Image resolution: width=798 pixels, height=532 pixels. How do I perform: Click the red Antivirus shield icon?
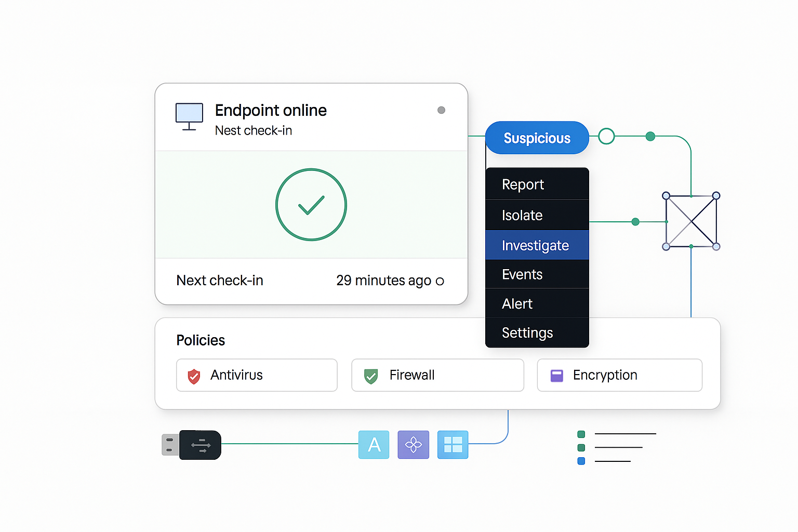pyautogui.click(x=194, y=376)
